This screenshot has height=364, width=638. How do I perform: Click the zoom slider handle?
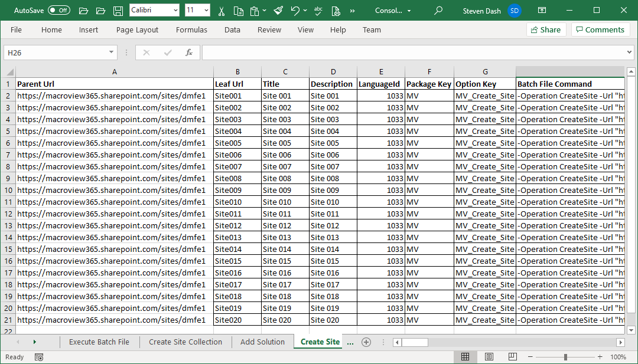[x=565, y=357]
